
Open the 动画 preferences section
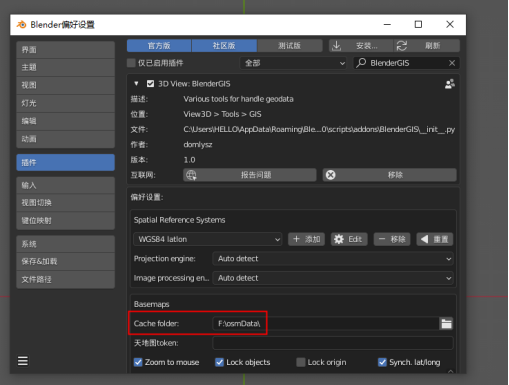point(66,139)
